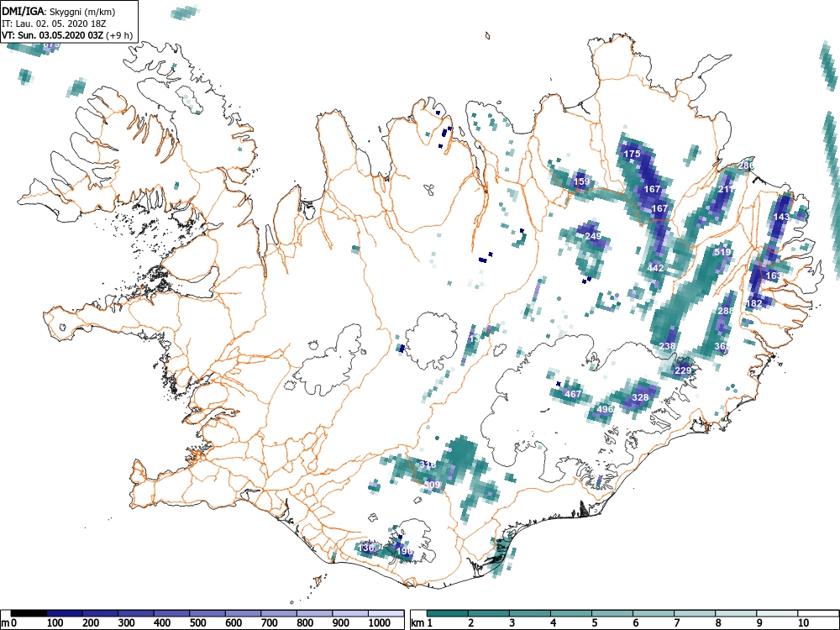840x630 pixels.
Task: Click the '1000' label on the meters legend
Action: (380, 623)
